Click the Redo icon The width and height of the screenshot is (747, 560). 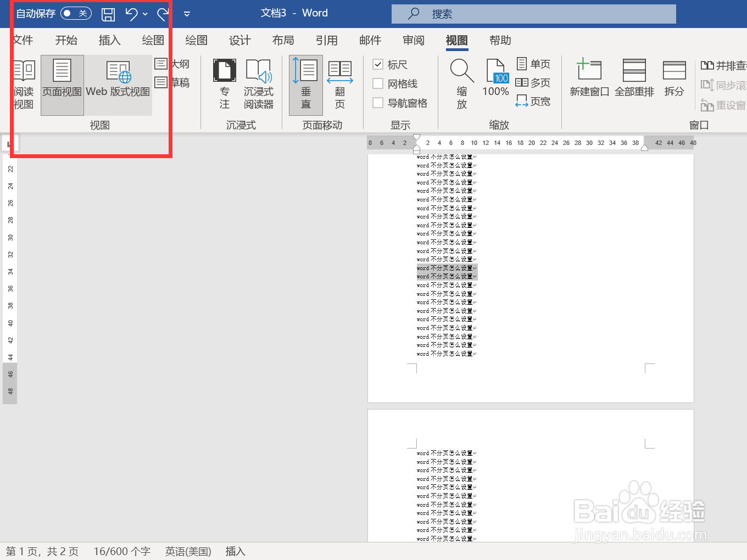[163, 14]
